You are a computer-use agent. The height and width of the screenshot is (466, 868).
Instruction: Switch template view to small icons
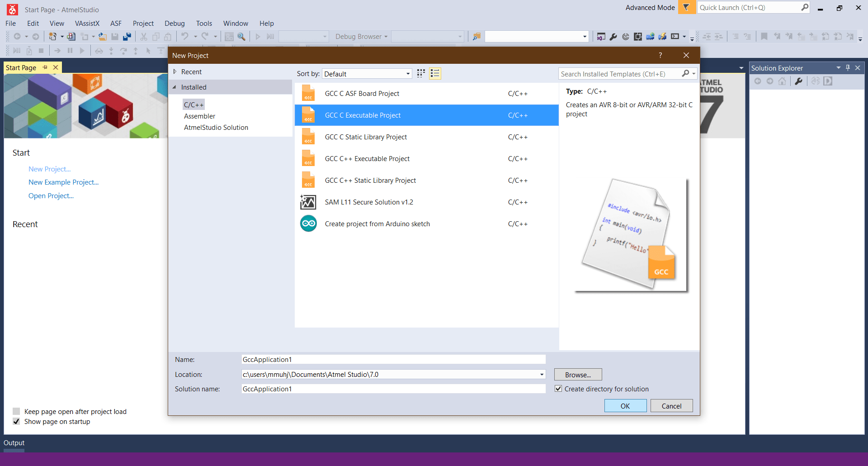point(421,73)
